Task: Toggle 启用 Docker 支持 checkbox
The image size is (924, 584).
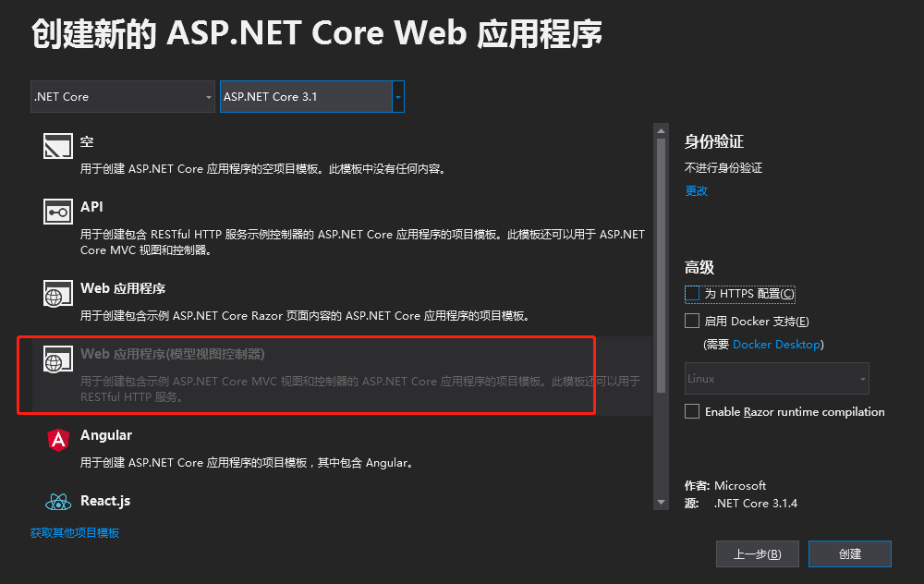Action: tap(692, 321)
